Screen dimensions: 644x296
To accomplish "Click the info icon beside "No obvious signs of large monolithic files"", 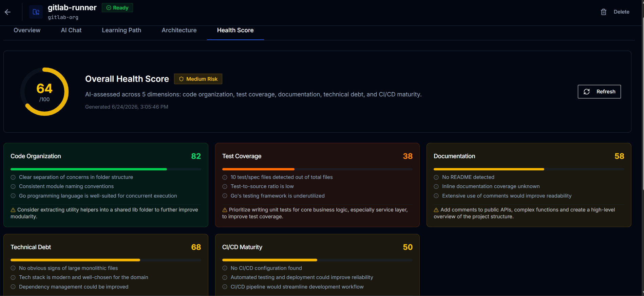I will (13, 268).
